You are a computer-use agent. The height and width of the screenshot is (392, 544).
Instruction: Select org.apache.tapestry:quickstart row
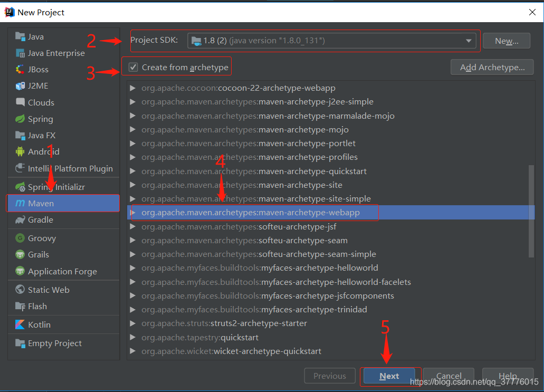tap(331, 337)
